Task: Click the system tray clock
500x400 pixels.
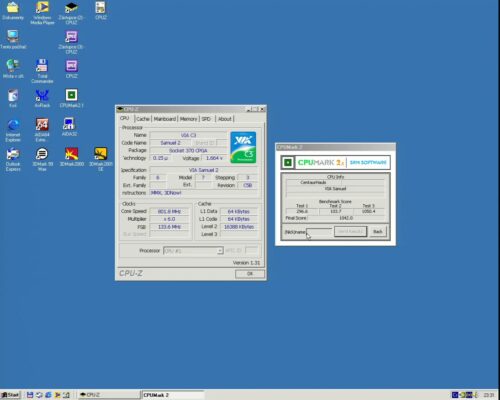Action: tap(489, 395)
